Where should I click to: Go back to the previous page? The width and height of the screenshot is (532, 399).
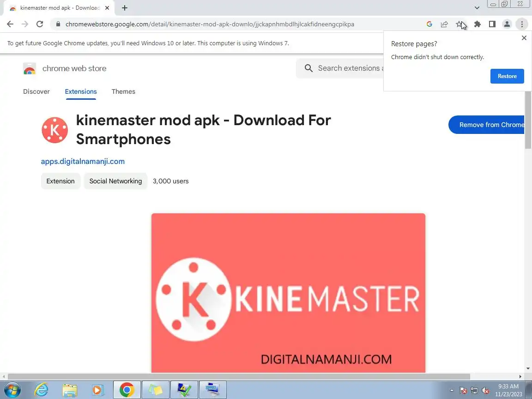pos(10,24)
